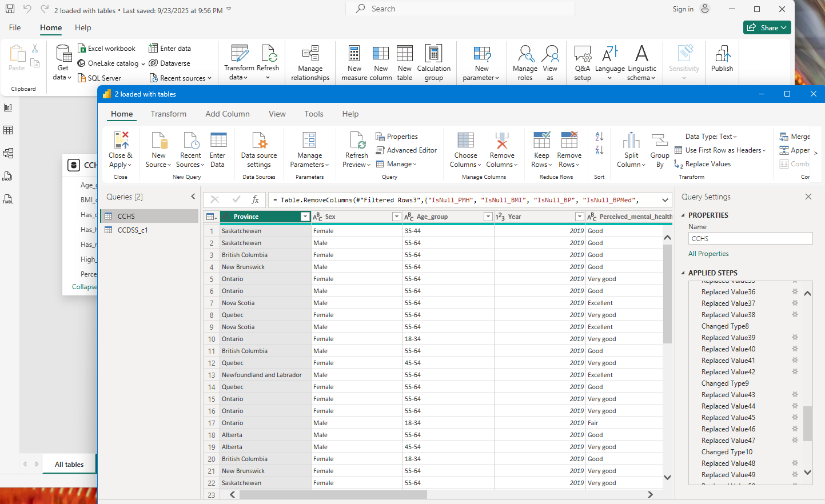
Task: Open the Transform ribbon tab
Action: point(169,114)
